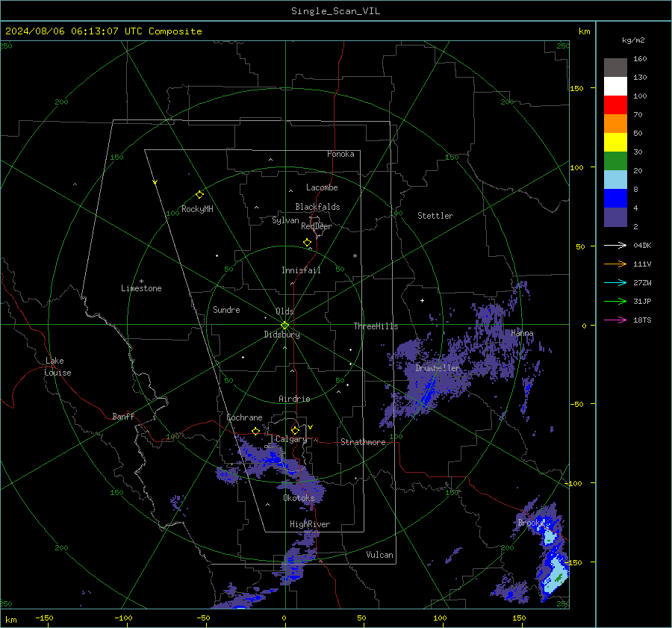Click the Sundre town label
The image size is (672, 628).
point(226,310)
